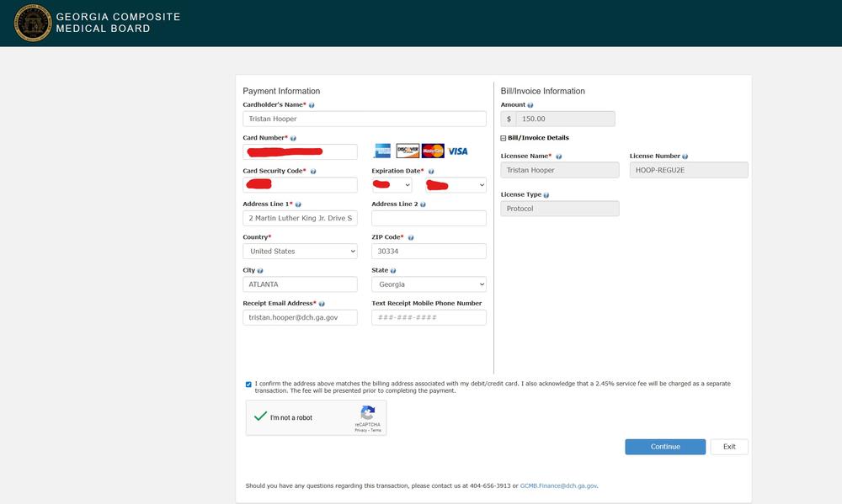Open the State dropdown showing Georgia
842x504 pixels.
(429, 284)
